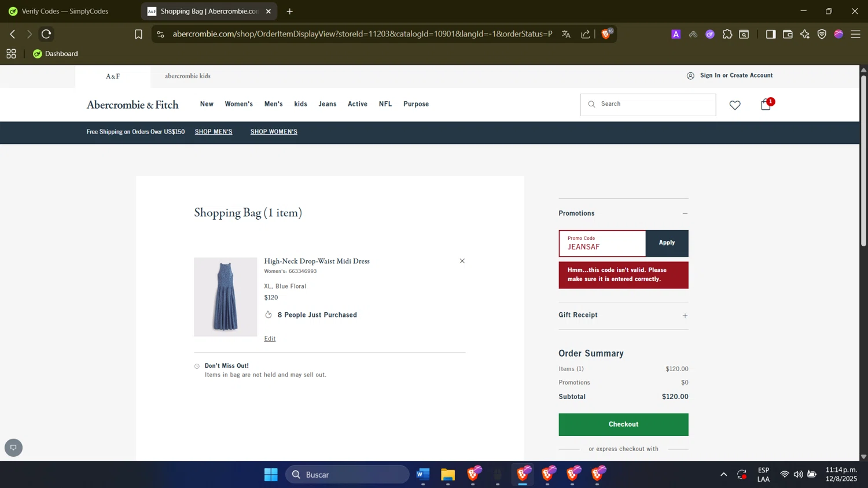Bookmark this page icon

[138, 34]
